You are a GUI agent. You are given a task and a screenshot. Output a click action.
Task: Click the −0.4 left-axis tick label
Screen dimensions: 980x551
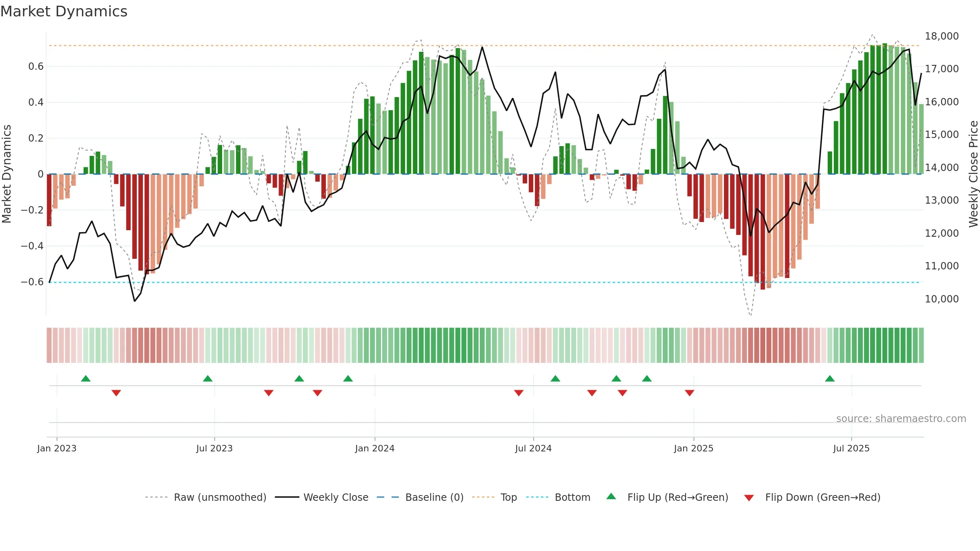(x=32, y=246)
